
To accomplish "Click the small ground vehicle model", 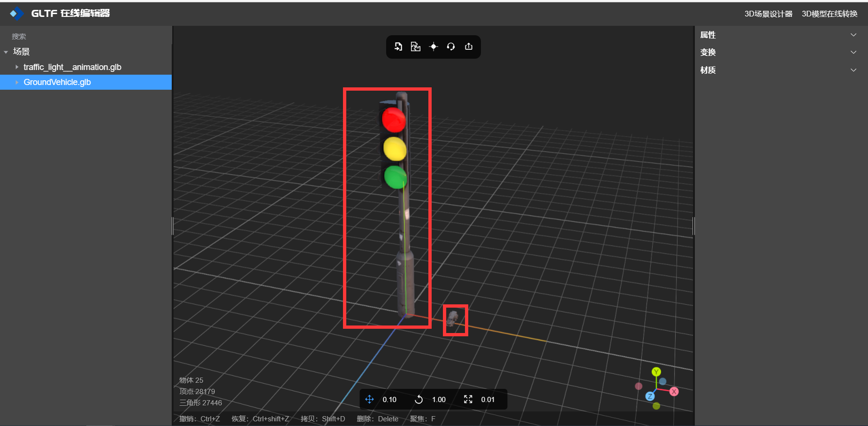I will [453, 318].
